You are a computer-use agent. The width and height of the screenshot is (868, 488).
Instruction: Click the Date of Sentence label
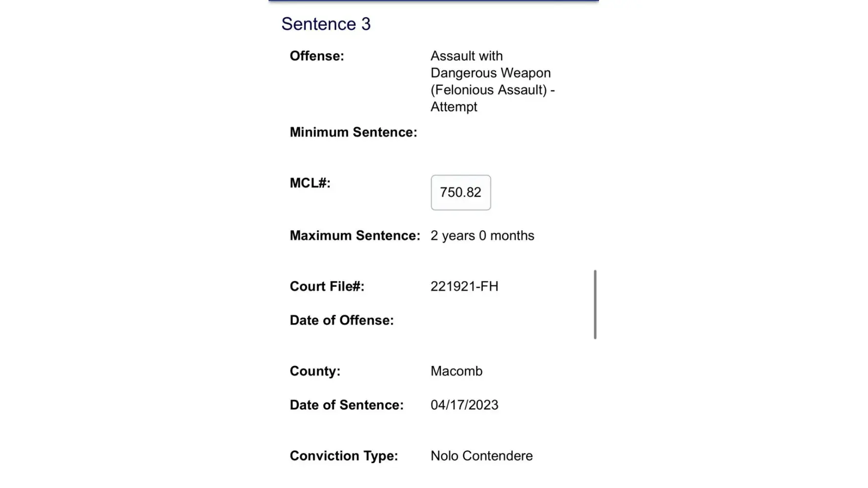coord(346,405)
